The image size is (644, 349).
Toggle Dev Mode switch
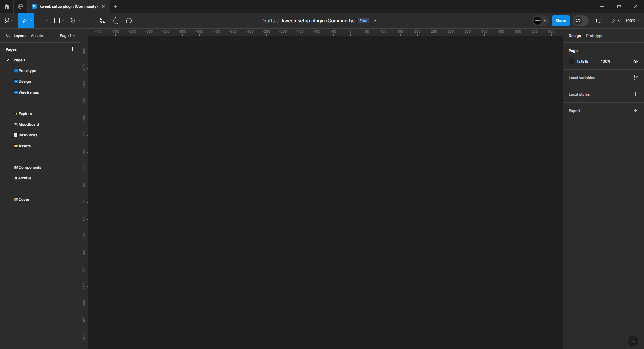581,21
